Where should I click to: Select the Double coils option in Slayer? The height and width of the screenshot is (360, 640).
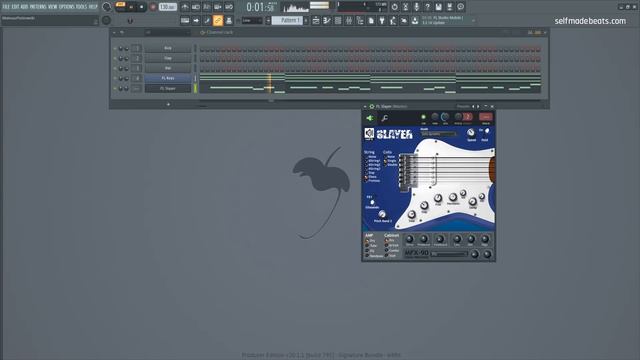pyautogui.click(x=391, y=164)
